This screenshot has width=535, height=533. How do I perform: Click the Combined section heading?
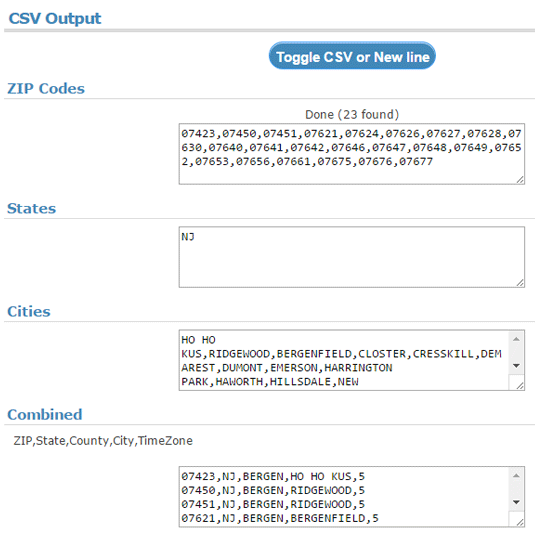click(x=45, y=415)
